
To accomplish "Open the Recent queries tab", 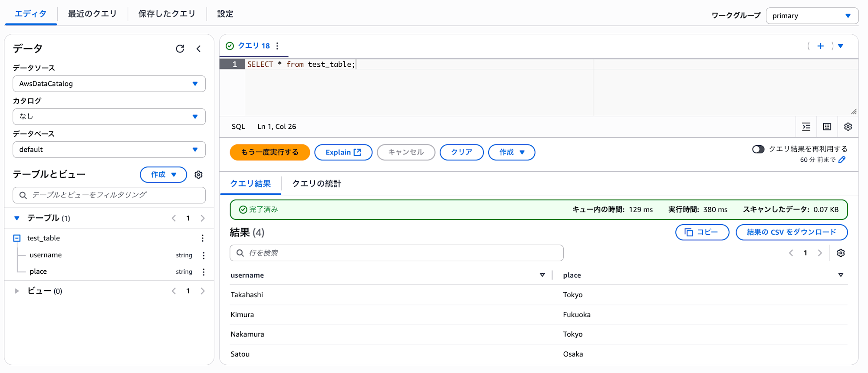I will pos(92,14).
